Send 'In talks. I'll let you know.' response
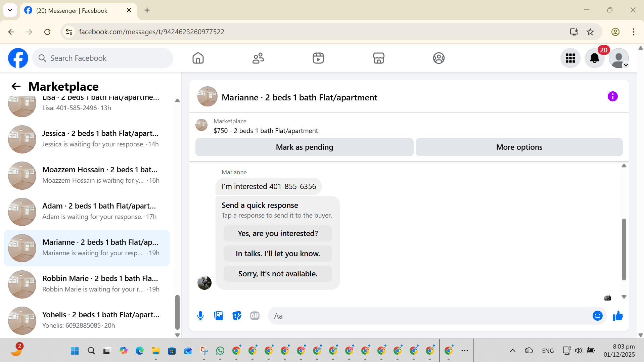 tap(278, 254)
